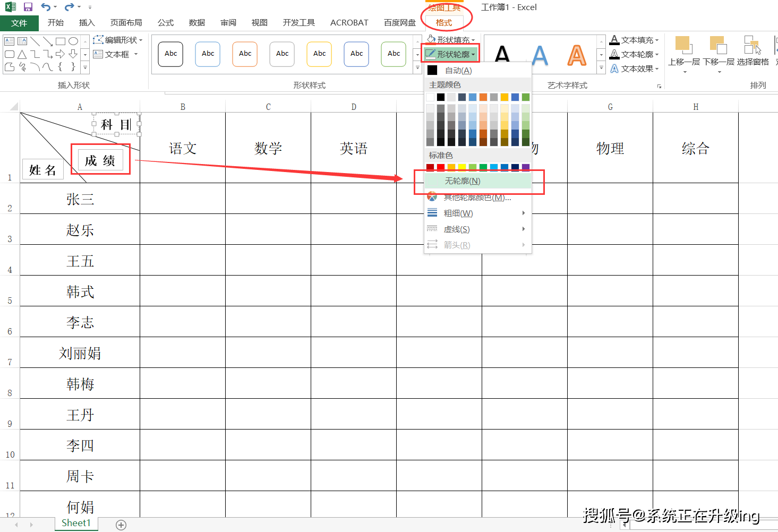The height and width of the screenshot is (532, 778).
Task: Pick the text box shape in the shapes gallery
Action: pos(9,41)
